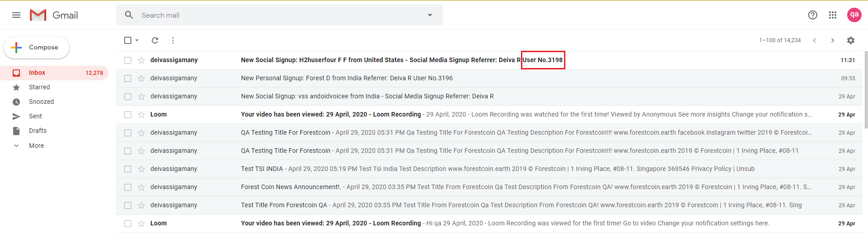The height and width of the screenshot is (234, 868).
Task: Click the Compose button
Action: point(37,48)
